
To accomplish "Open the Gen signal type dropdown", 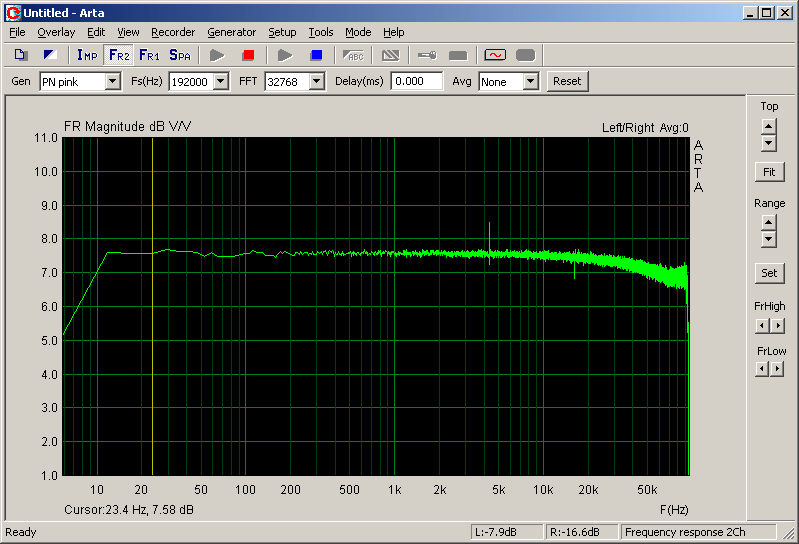I will pyautogui.click(x=112, y=82).
